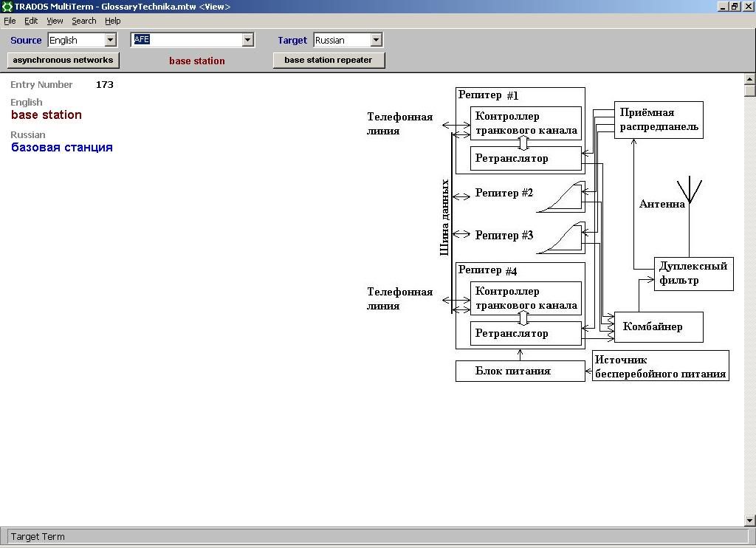
Task: Restore down the MultiTerm window
Action: click(735, 6)
